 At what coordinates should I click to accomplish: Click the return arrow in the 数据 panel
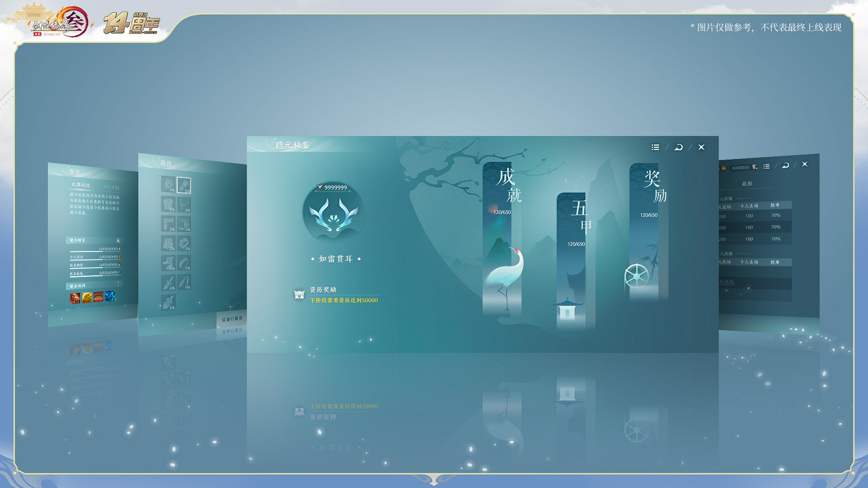tap(785, 165)
